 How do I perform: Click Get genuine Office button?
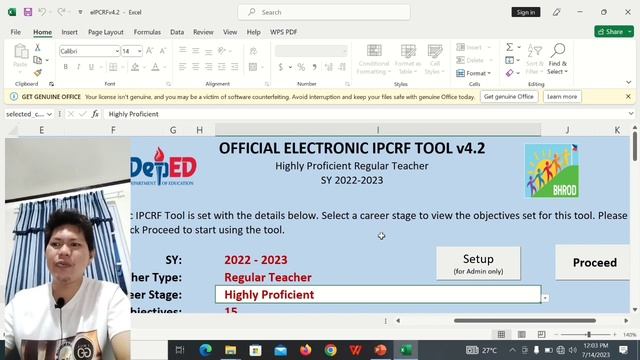click(509, 97)
